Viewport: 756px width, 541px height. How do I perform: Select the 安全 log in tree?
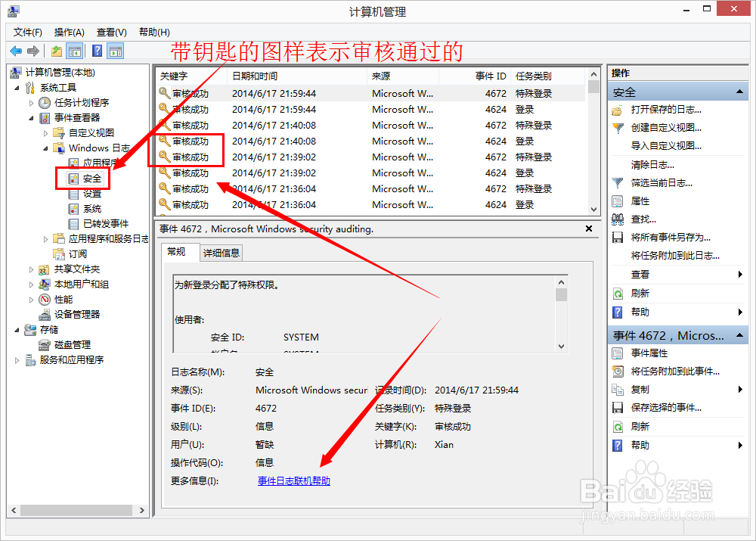coord(91,179)
